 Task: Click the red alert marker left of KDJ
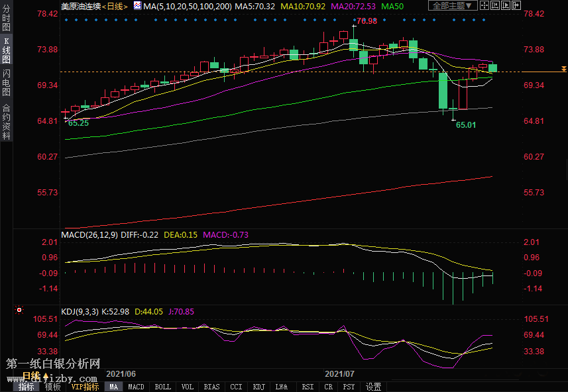tap(19, 310)
